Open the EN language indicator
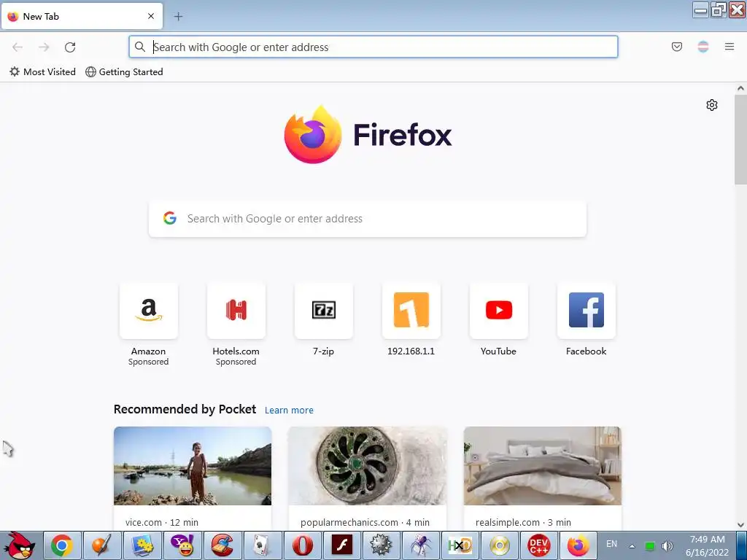The height and width of the screenshot is (560, 747). tap(612, 544)
